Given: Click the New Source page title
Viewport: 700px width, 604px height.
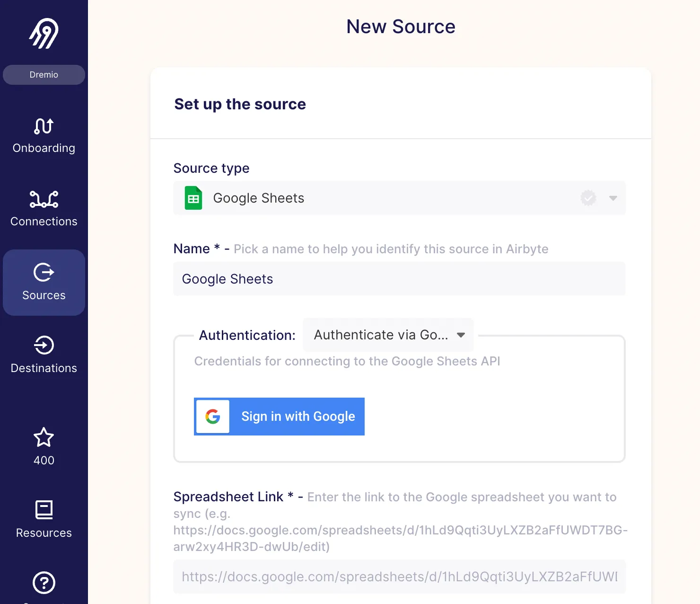Looking at the screenshot, I should (401, 27).
